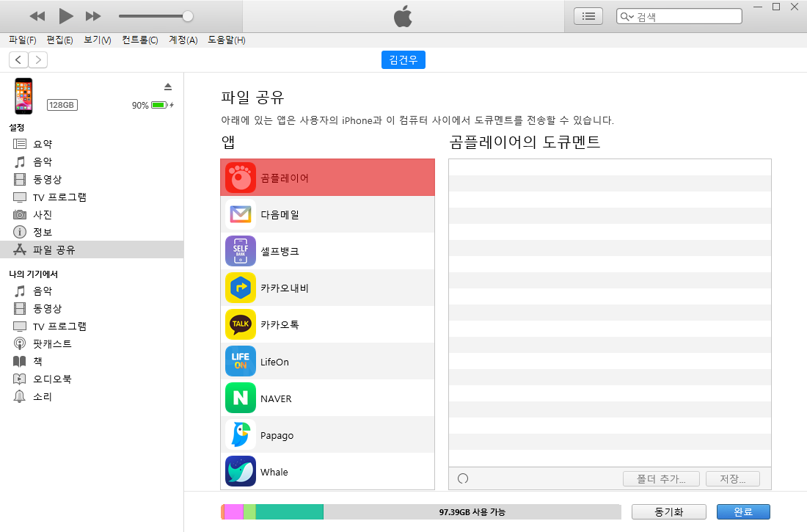The height and width of the screenshot is (532, 807).
Task: Eject the connected iPhone
Action: click(x=168, y=86)
